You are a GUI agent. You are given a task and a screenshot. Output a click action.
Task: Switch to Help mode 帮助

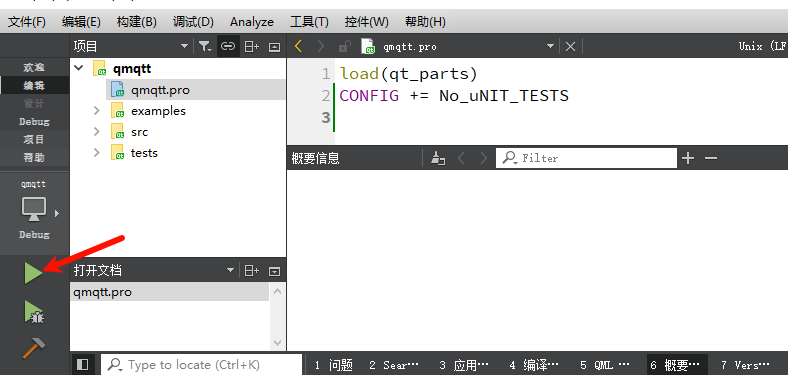pyautogui.click(x=34, y=158)
